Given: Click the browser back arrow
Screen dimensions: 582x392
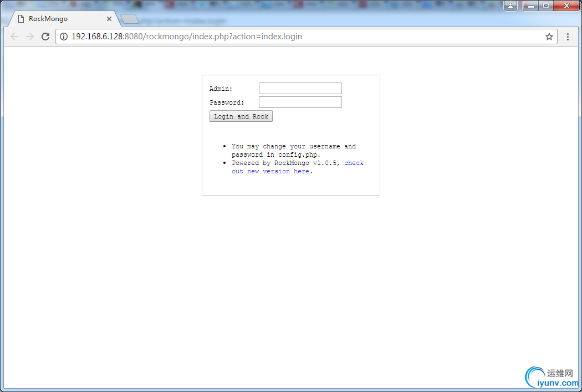Looking at the screenshot, I should pos(14,37).
